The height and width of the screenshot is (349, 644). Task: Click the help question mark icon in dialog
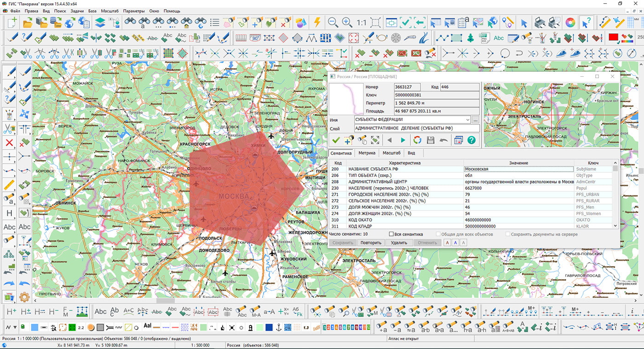[471, 140]
